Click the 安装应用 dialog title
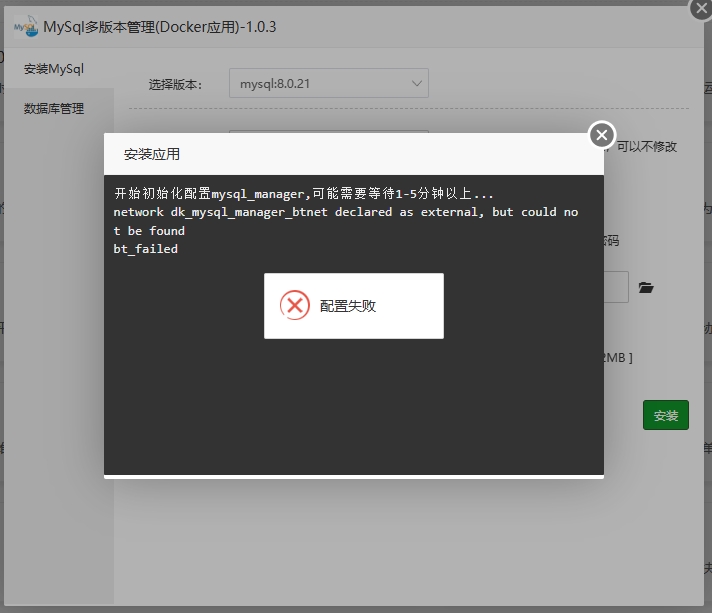The width and height of the screenshot is (712, 613). [152, 154]
